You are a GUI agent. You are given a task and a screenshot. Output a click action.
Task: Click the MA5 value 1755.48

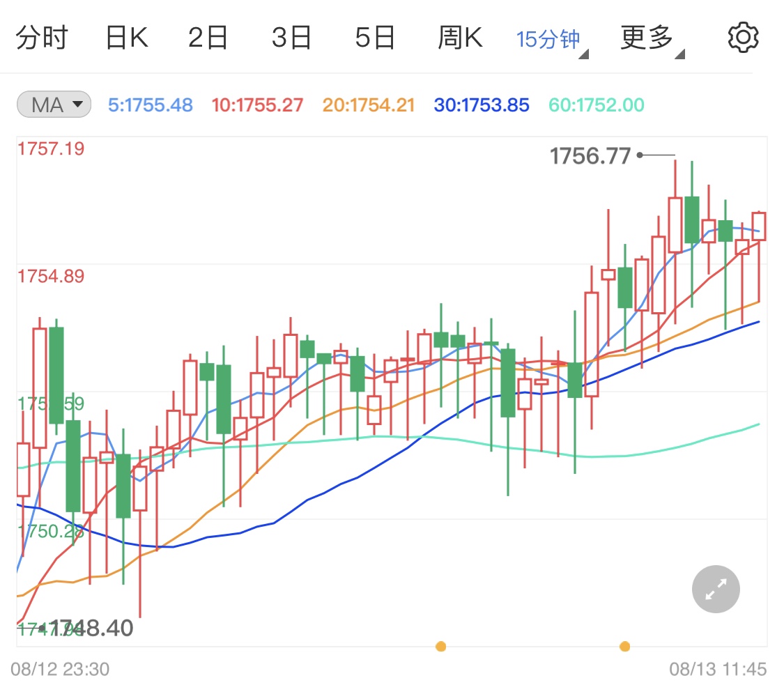point(151,104)
